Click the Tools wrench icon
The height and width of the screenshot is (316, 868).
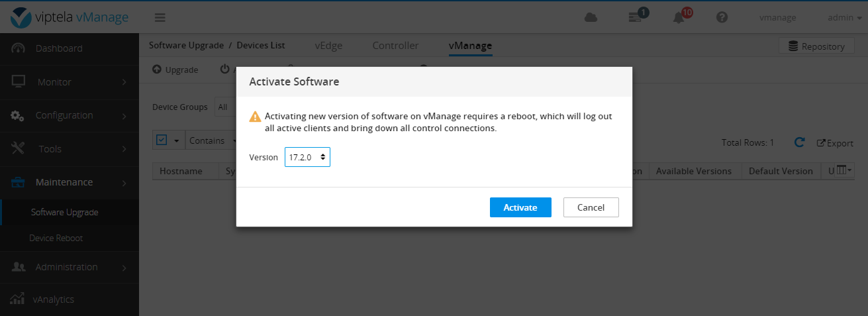tap(19, 148)
